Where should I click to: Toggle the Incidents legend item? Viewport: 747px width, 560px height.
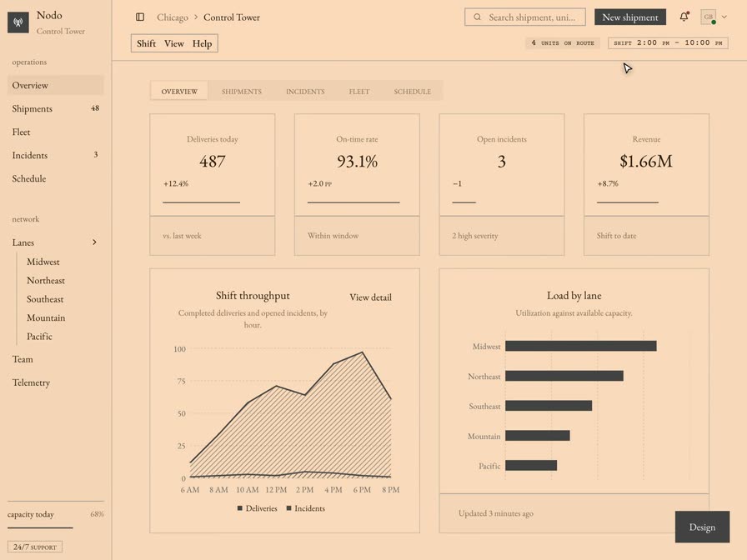click(x=305, y=508)
